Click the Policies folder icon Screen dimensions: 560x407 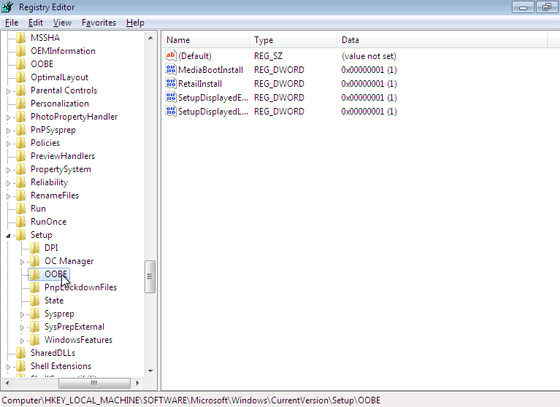(x=21, y=143)
